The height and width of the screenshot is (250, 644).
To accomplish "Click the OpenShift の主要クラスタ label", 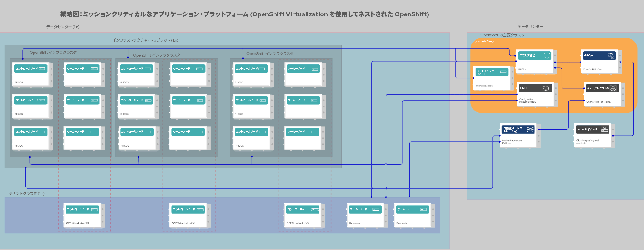I will [x=502, y=35].
